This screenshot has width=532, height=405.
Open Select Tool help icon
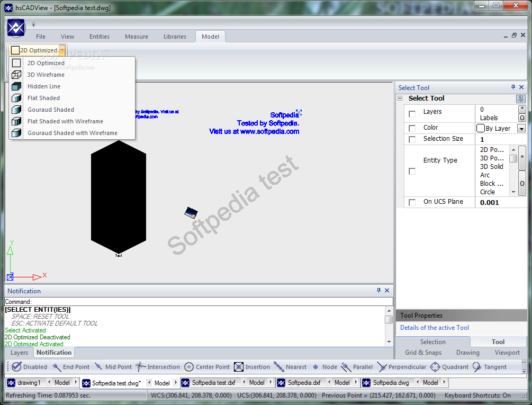point(520,98)
